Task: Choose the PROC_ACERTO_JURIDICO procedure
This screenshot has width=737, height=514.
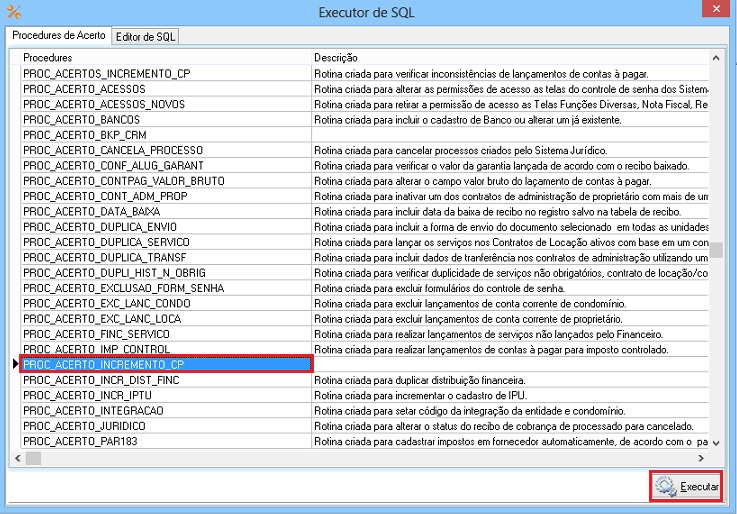Action: [166, 426]
